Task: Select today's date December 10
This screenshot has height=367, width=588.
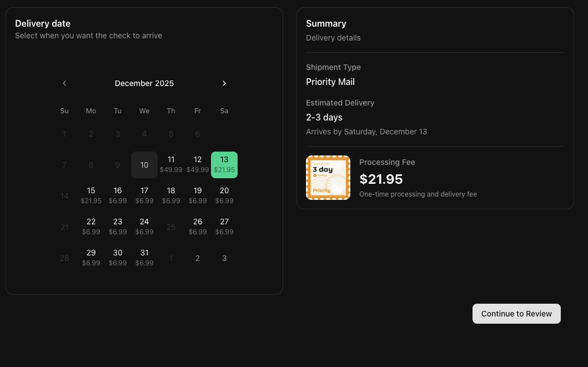Action: (x=144, y=165)
